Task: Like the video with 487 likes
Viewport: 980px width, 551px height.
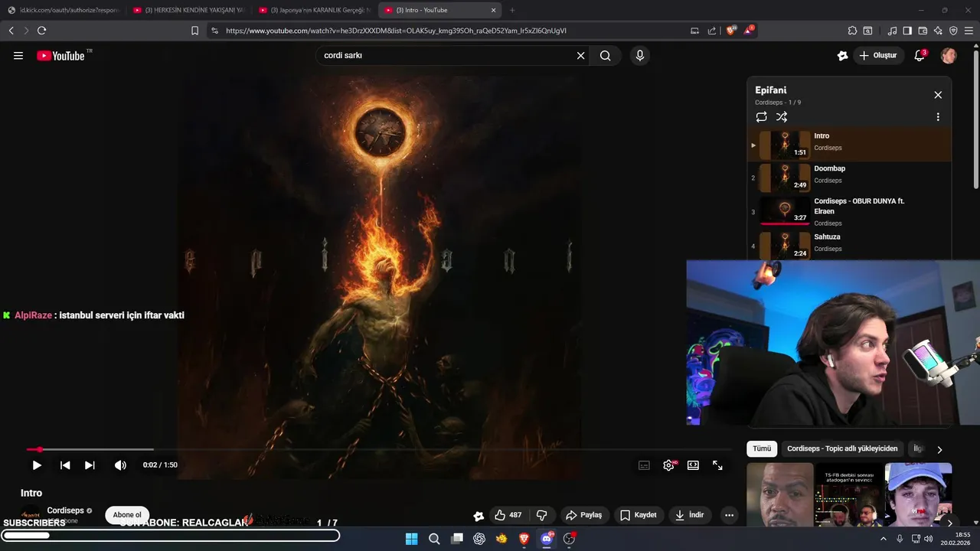Action: tap(508, 515)
